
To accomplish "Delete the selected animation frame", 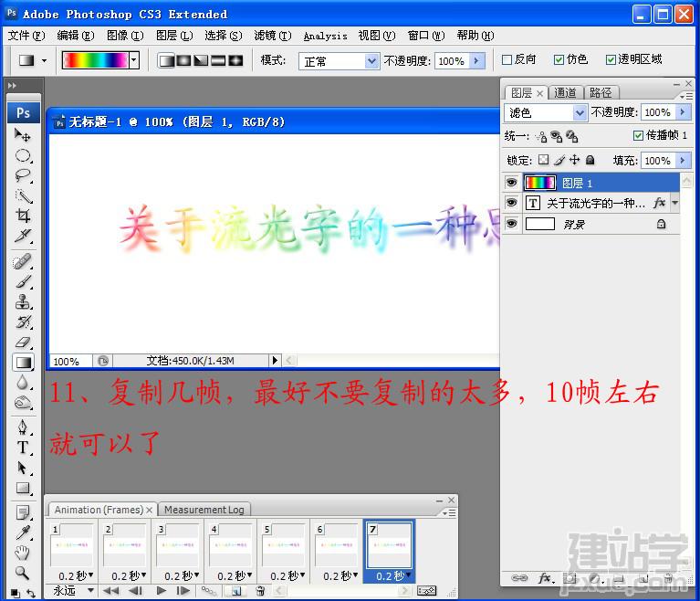I will [260, 591].
